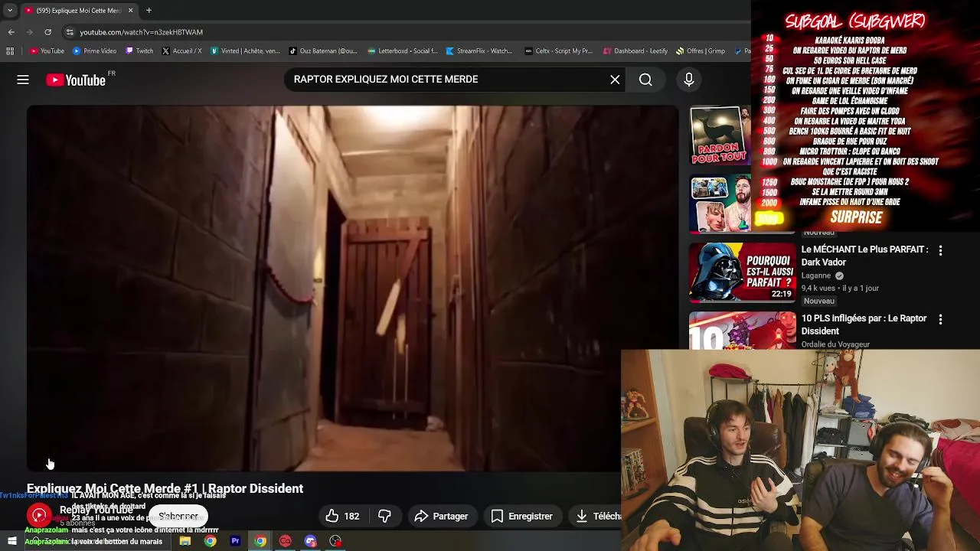This screenshot has width=980, height=551.
Task: Open the YouTube bookmark
Action: pos(47,51)
